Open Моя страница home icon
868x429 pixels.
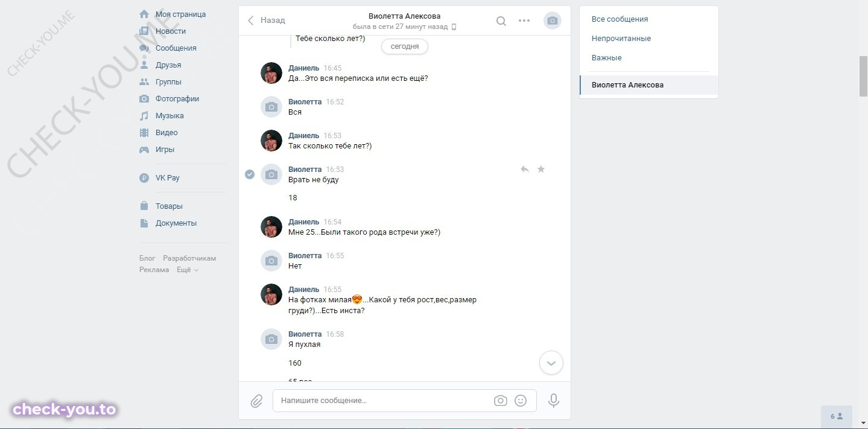pyautogui.click(x=144, y=14)
